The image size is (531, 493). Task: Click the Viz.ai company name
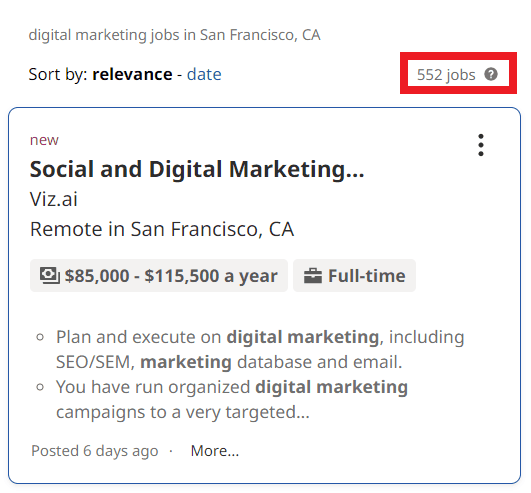[54, 199]
